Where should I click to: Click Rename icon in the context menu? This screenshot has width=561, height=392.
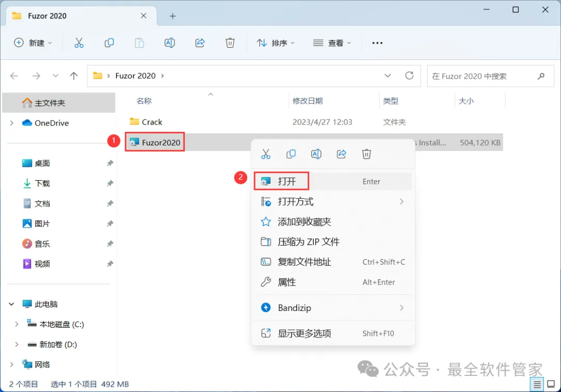tap(316, 154)
